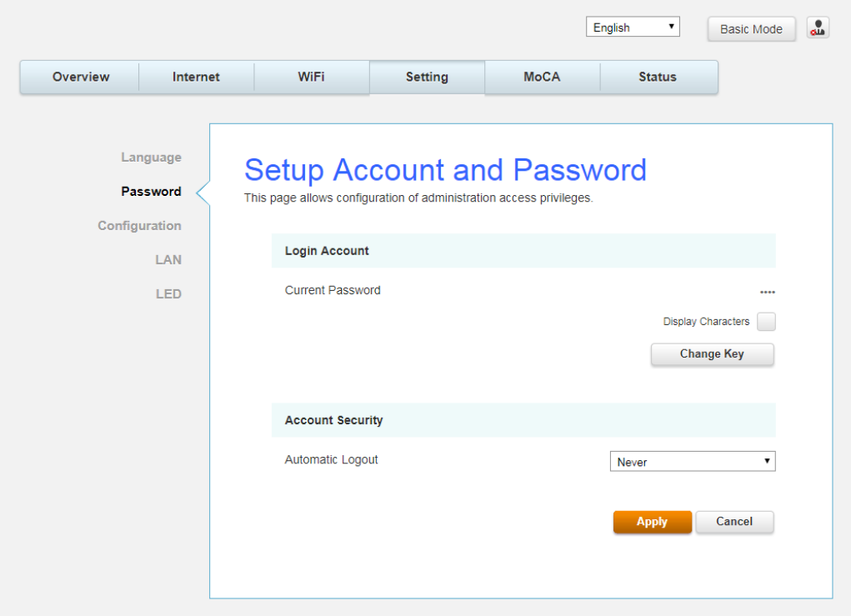The image size is (851, 616).
Task: Switch to Basic Mode
Action: click(x=751, y=29)
